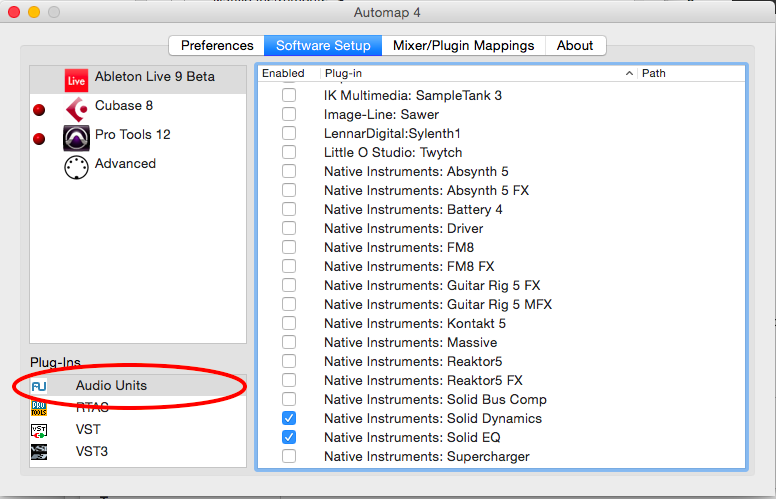Click the VST plug-in icon
Screen dimensions: 776x499
tap(39, 431)
